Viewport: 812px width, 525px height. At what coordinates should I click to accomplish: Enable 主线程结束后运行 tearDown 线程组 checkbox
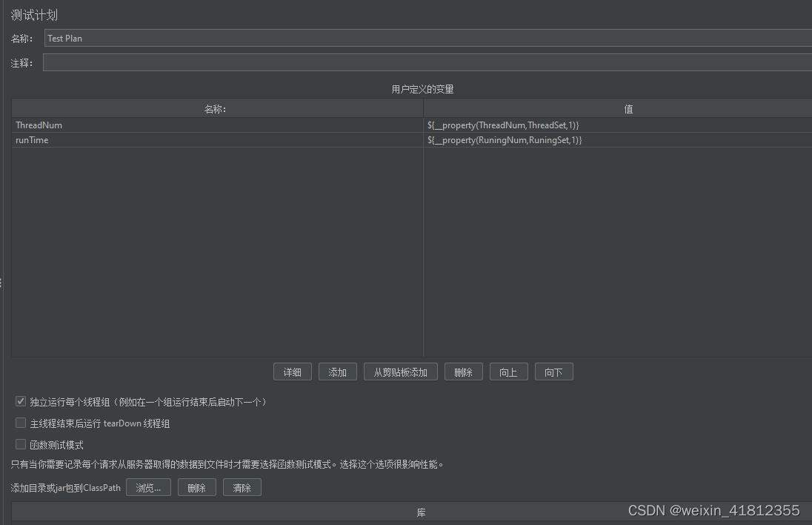click(21, 423)
